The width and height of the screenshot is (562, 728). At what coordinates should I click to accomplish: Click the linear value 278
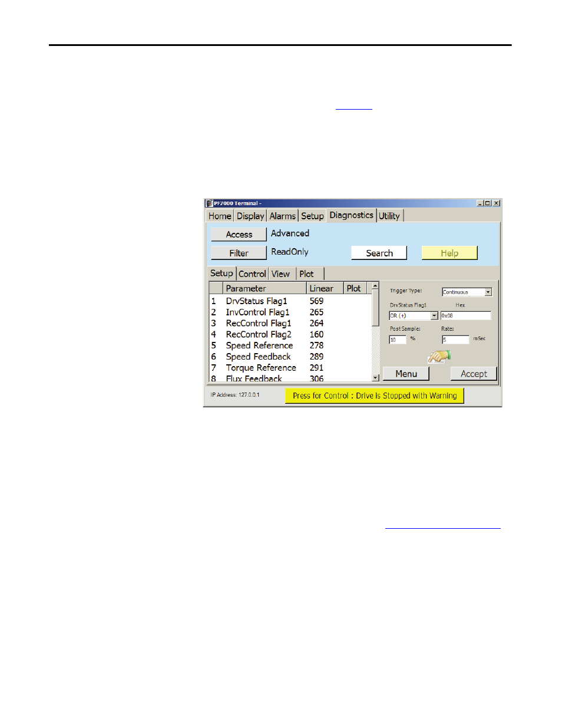(316, 345)
